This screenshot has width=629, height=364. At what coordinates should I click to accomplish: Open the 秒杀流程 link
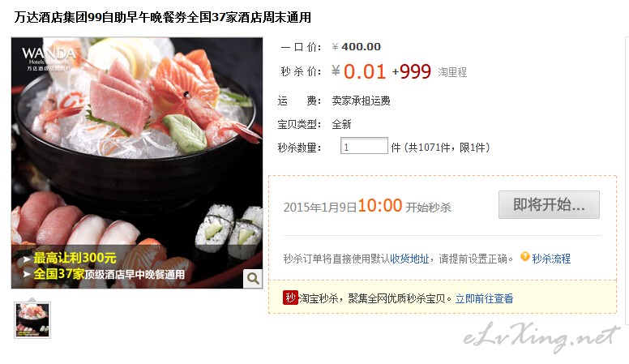pyautogui.click(x=550, y=259)
